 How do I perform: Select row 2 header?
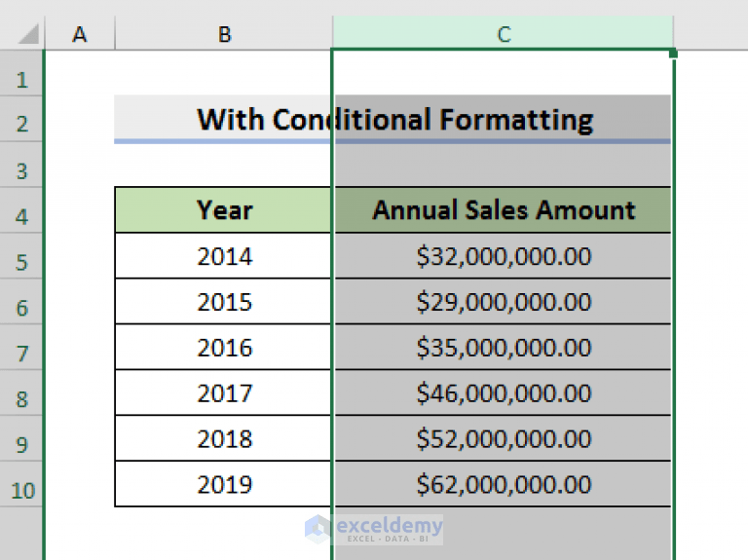(x=21, y=119)
